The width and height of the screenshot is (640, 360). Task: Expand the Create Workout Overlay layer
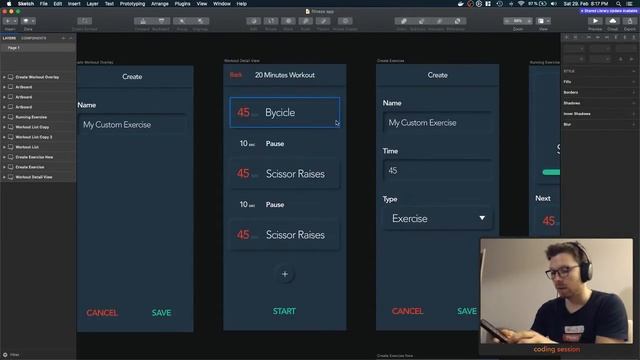coord(4,77)
